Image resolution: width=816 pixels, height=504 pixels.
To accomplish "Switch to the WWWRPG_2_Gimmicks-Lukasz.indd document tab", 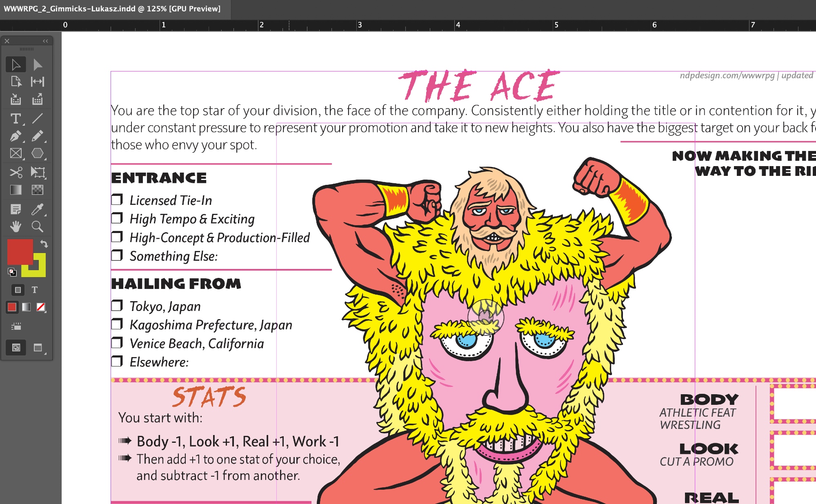I will [112, 9].
